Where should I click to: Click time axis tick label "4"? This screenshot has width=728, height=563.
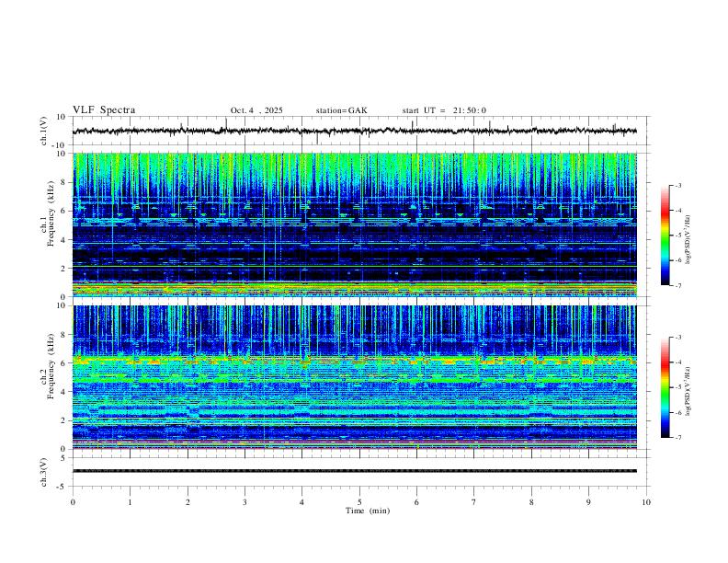click(x=301, y=502)
